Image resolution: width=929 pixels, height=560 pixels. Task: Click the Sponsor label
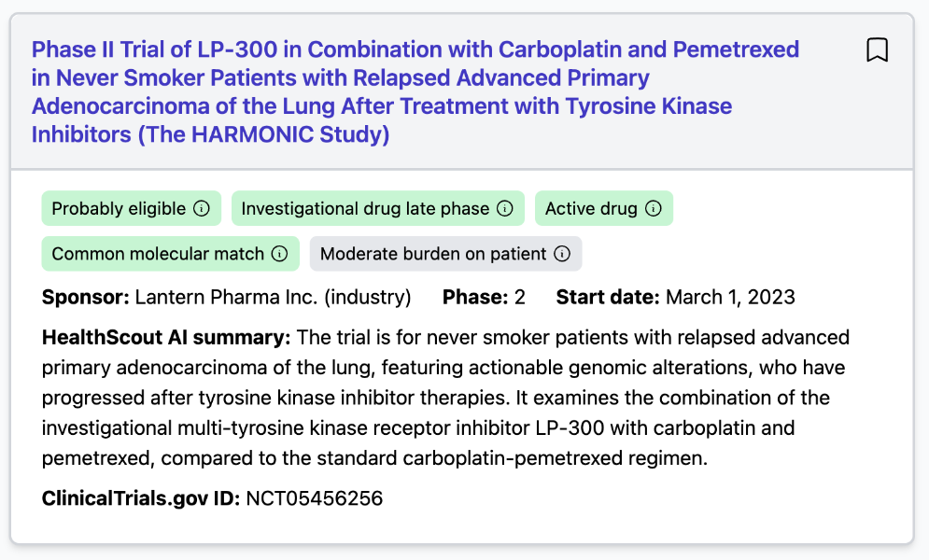(x=85, y=298)
